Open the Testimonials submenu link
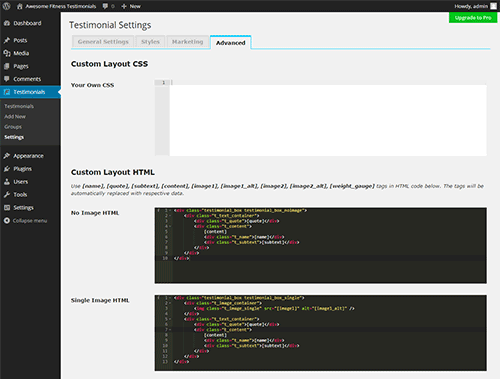The image size is (500, 379). pyautogui.click(x=19, y=106)
